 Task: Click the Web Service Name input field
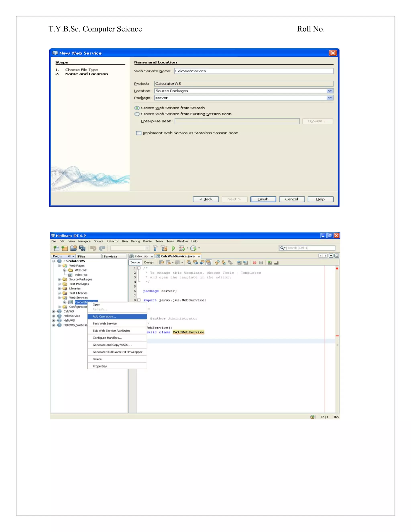253,71
